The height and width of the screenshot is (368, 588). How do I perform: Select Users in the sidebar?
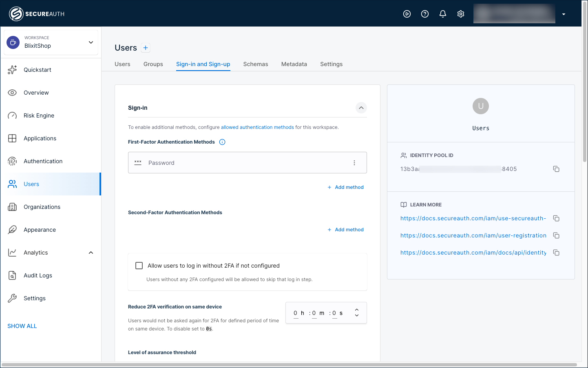pyautogui.click(x=51, y=184)
